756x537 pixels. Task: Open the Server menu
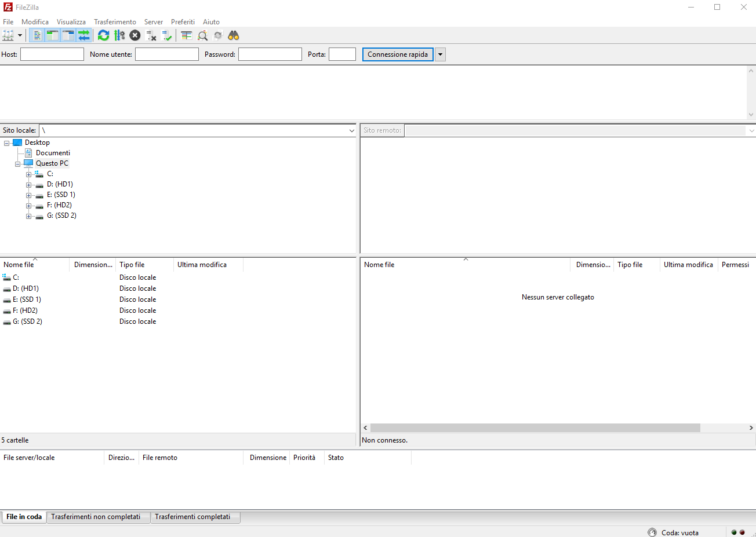[x=154, y=22]
